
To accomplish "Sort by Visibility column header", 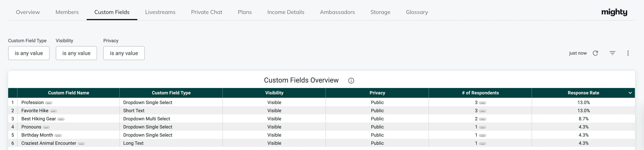I will pos(274,93).
